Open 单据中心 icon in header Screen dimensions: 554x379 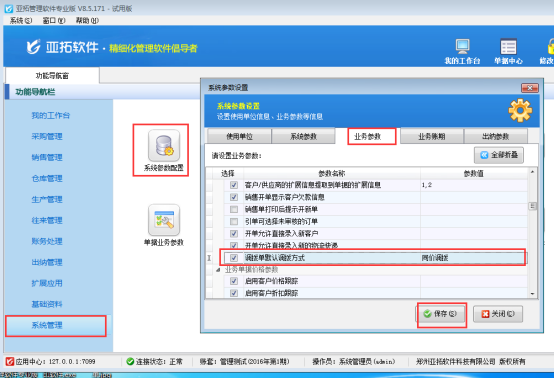508,46
